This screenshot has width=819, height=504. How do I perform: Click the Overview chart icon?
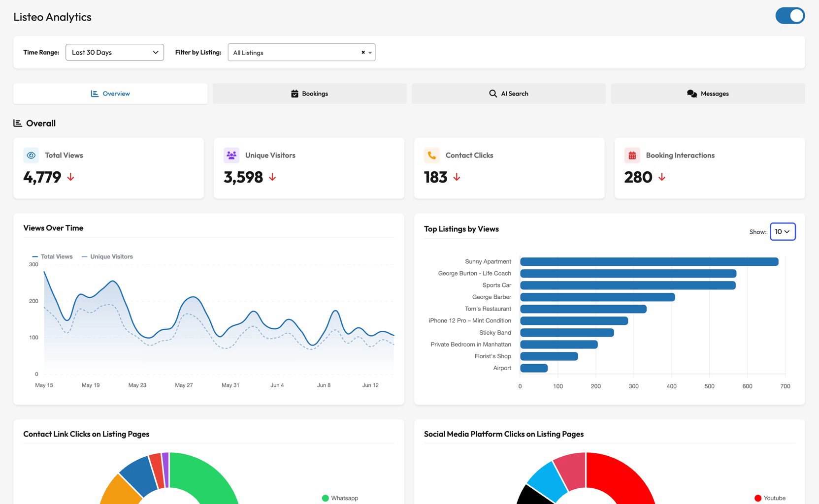click(95, 94)
